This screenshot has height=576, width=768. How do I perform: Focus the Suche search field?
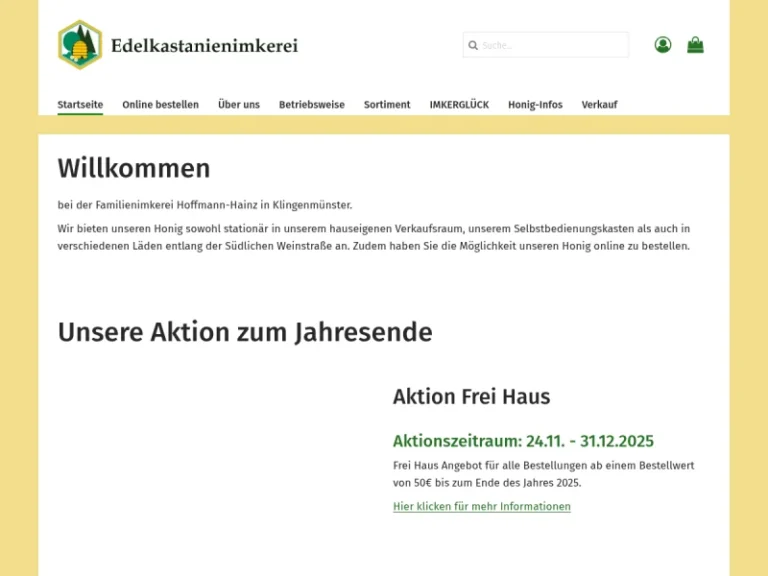(x=546, y=45)
